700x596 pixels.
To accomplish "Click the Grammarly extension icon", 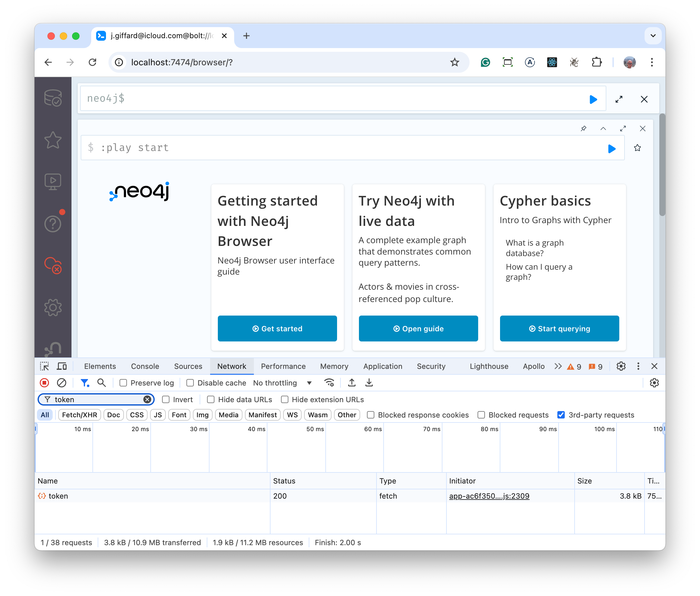I will 486,63.
